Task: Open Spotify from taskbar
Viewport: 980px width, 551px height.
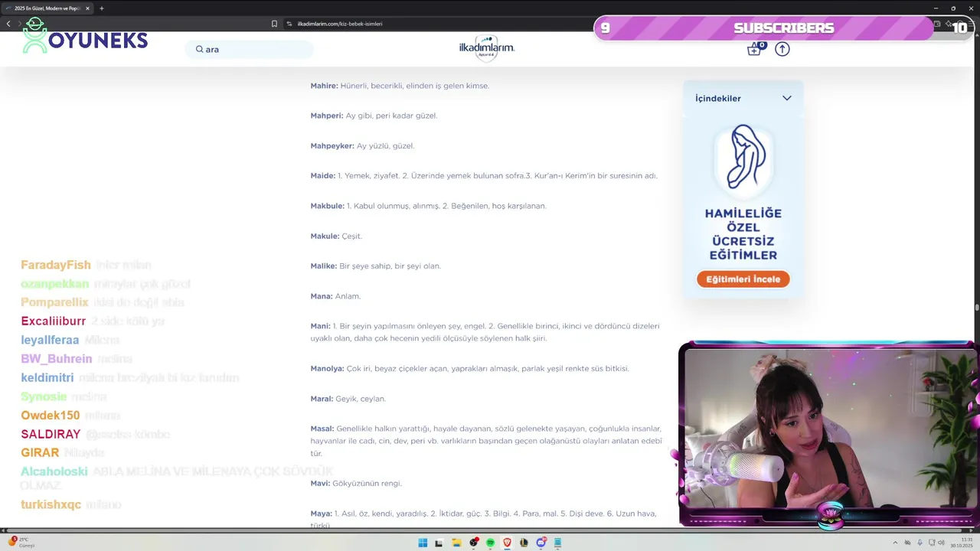Action: pos(491,543)
